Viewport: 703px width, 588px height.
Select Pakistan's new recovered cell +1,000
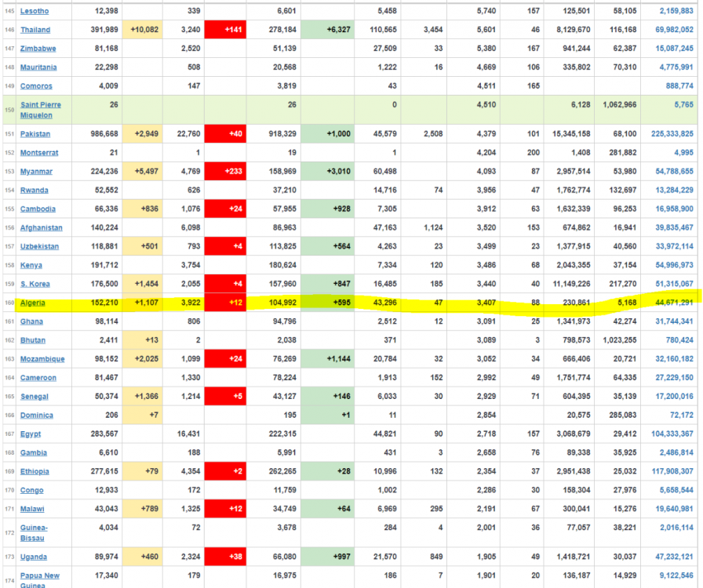click(x=327, y=134)
